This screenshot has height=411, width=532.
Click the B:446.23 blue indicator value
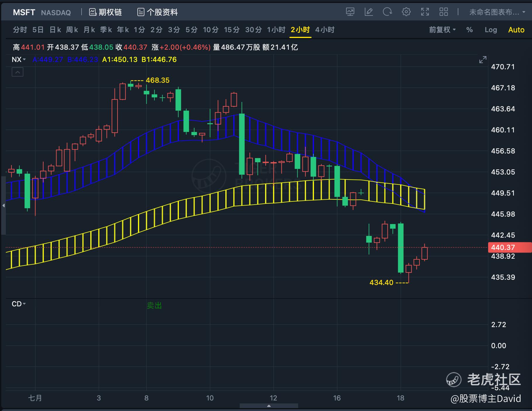pos(83,59)
